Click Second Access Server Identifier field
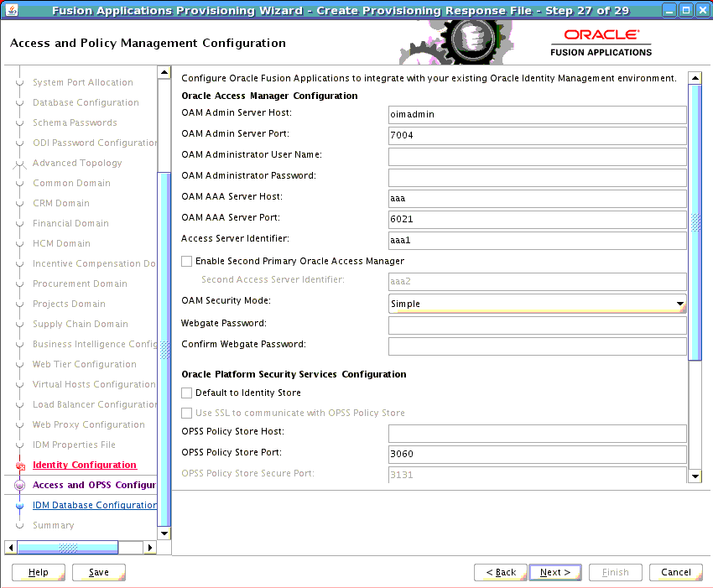 click(538, 282)
